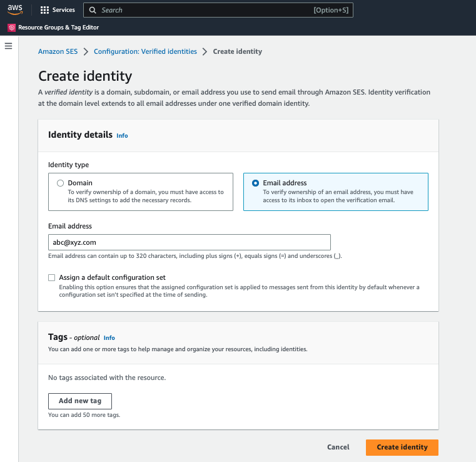
Task: Click into the Email address input field
Action: point(189,242)
